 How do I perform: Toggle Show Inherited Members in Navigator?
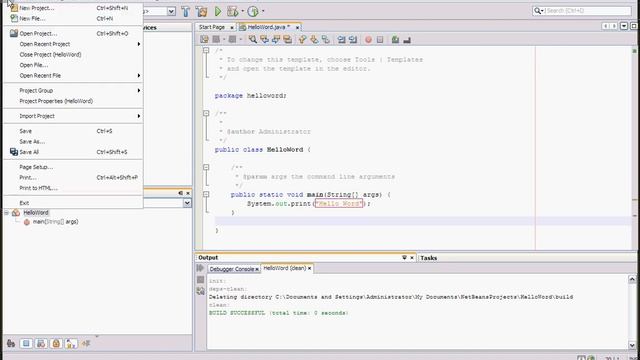pyautogui.click(x=11, y=343)
